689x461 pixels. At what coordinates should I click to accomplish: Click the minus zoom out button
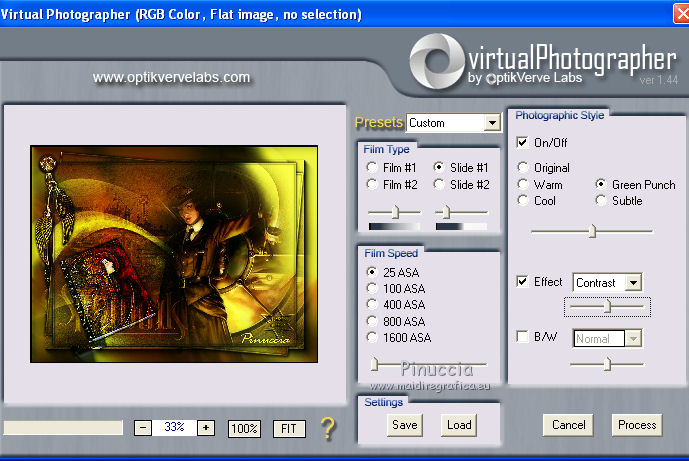click(x=143, y=428)
